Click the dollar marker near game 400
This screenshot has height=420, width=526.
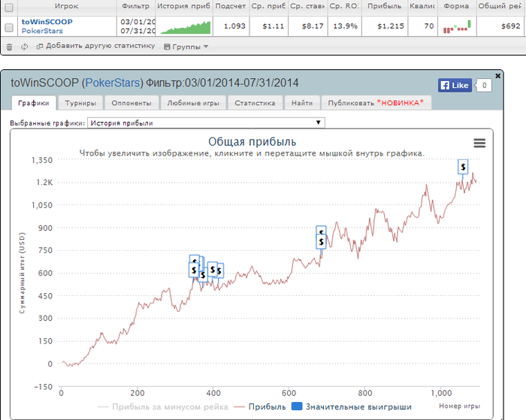pyautogui.click(x=213, y=270)
